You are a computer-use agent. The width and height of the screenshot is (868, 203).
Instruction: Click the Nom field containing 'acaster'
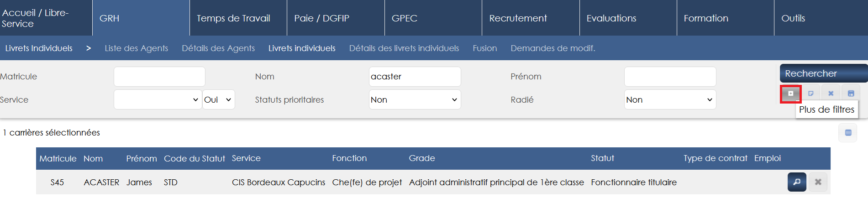pyautogui.click(x=415, y=77)
